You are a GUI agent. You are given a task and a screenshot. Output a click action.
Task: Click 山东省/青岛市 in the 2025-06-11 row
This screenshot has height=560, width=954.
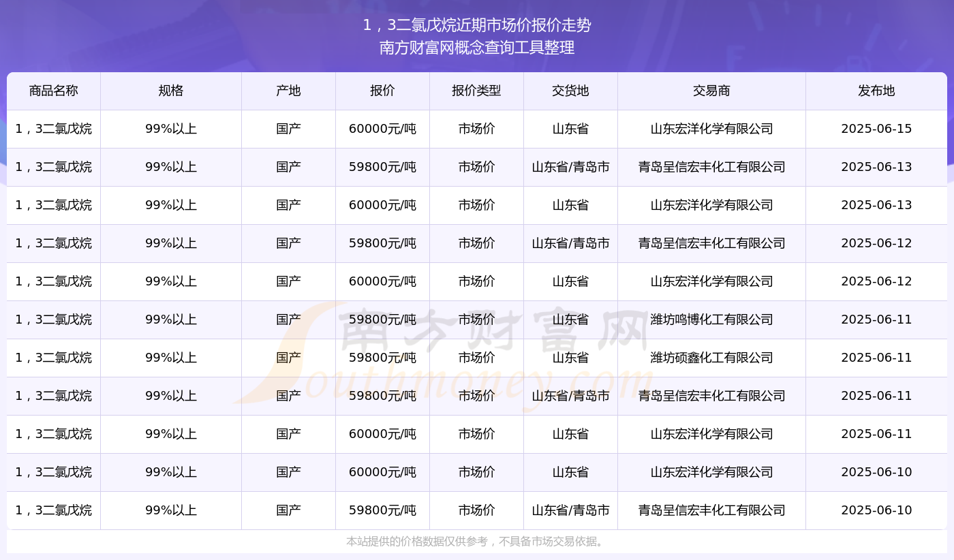[x=570, y=396]
